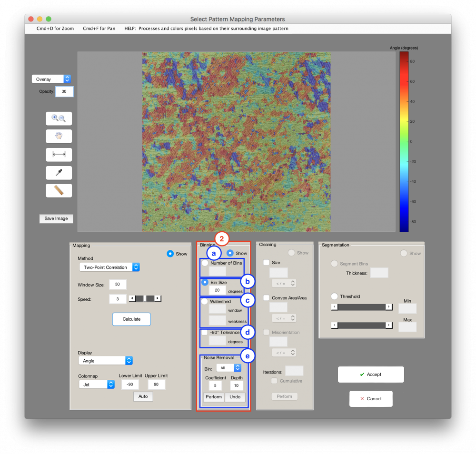
Task: Open the noise removal Bin dropdown
Action: (228, 368)
